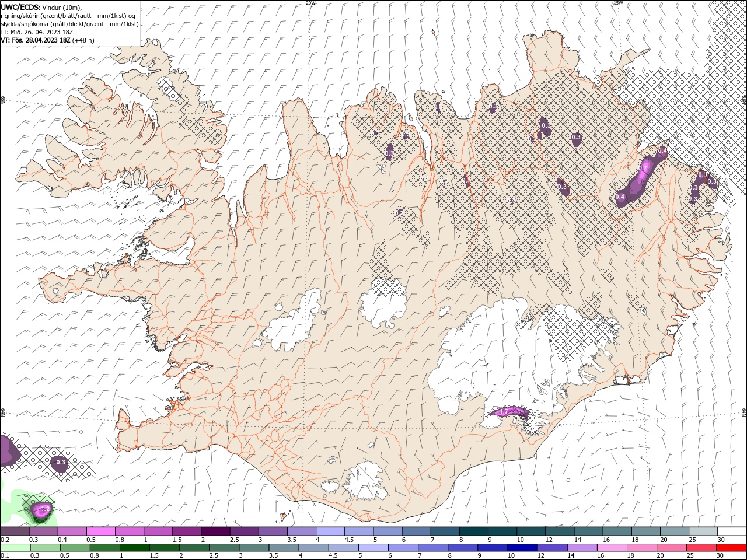Screen dimensions: 747x560
Task: Click the bright red swatch above 30 in the bottom legend
Action: [x=732, y=548]
